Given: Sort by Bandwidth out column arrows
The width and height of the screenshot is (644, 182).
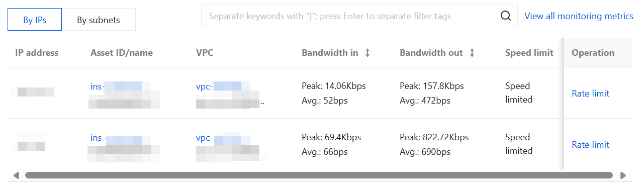Looking at the screenshot, I should [x=472, y=53].
